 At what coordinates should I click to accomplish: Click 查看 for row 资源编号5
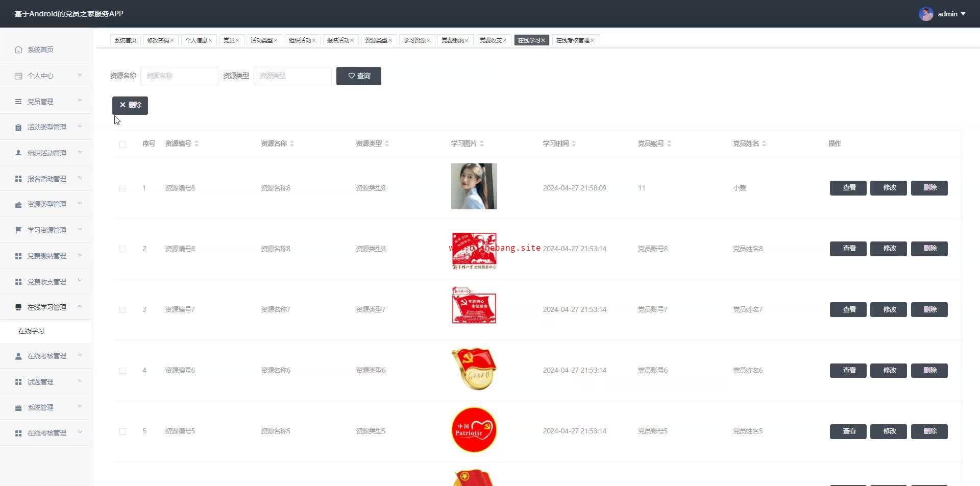pyautogui.click(x=848, y=431)
